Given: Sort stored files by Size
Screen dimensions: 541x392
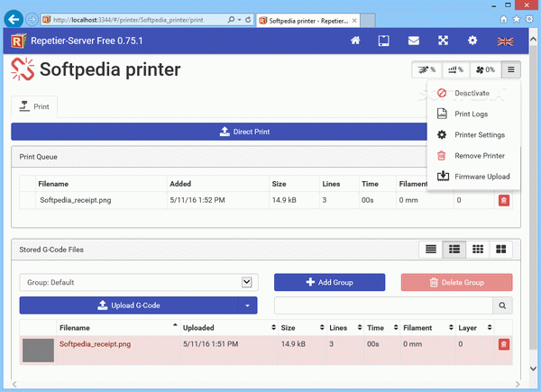Looking at the screenshot, I should pos(302,327).
